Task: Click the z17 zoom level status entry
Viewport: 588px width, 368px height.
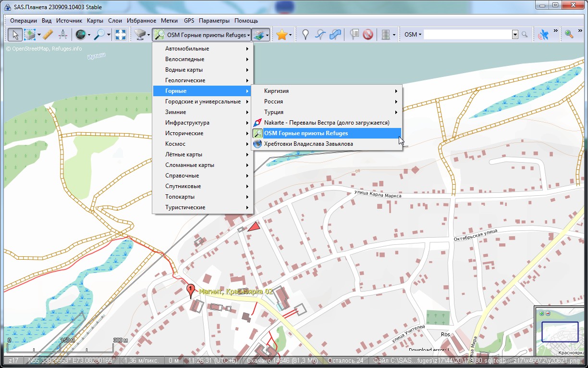Action: (13, 361)
